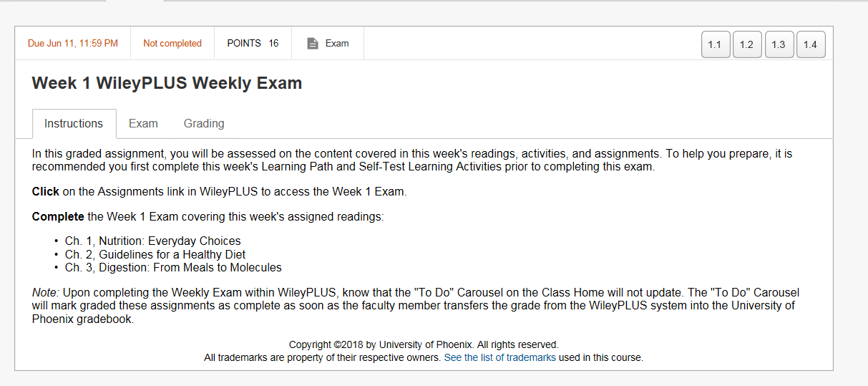Screen dimensions: 868x386
Task: Select the Instructions tab
Action: pyautogui.click(x=74, y=124)
